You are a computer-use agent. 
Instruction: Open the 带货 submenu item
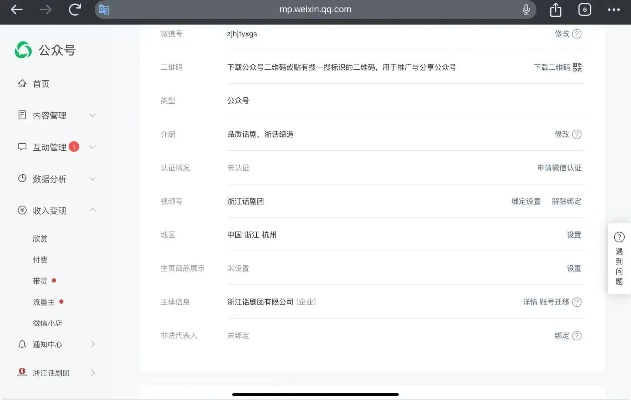click(x=40, y=280)
